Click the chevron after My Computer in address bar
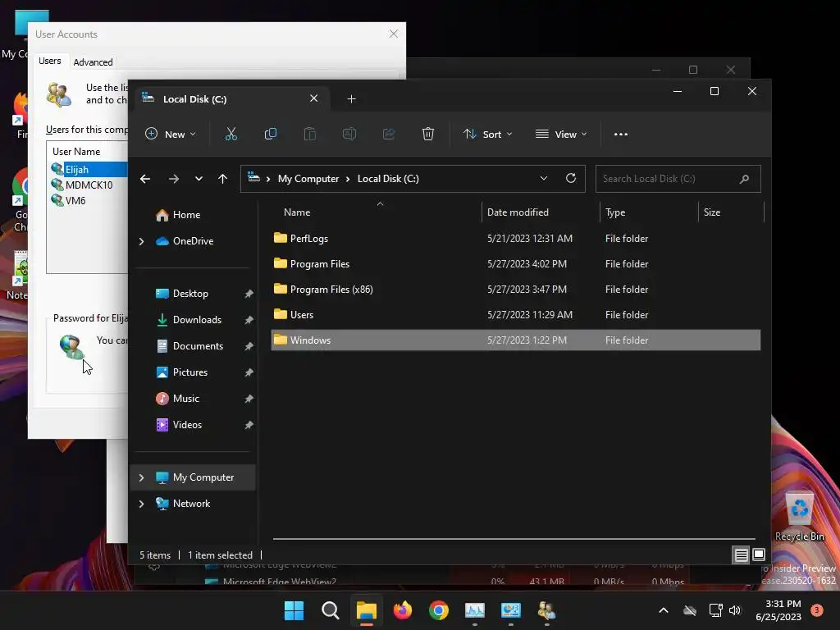Image resolution: width=840 pixels, height=630 pixels. tap(348, 179)
